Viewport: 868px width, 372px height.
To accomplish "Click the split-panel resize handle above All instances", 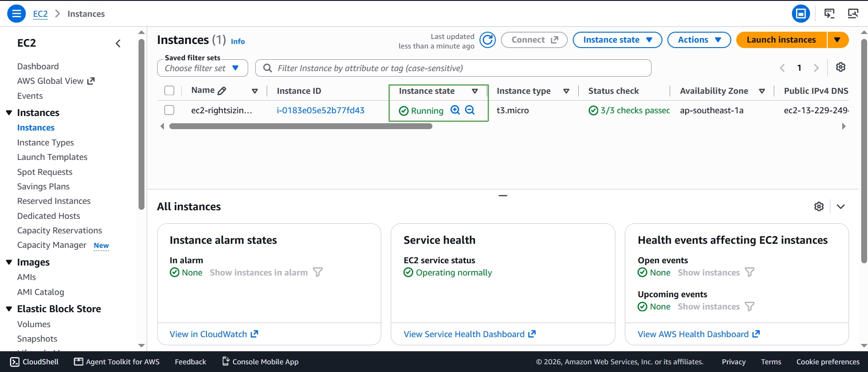I will point(503,195).
